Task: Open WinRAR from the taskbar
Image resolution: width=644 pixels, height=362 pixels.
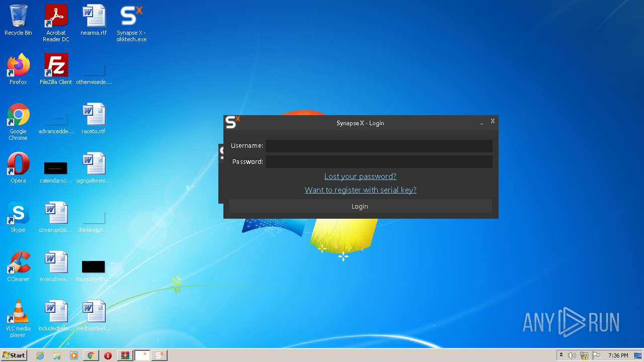Action: click(125, 355)
